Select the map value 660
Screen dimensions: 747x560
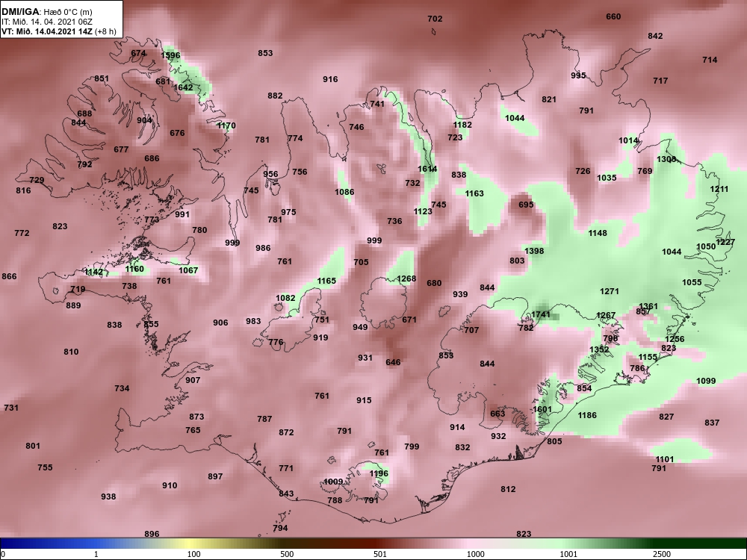coord(613,16)
